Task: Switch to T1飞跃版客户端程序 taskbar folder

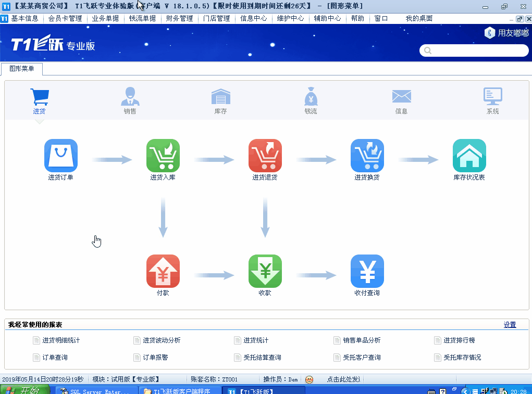Action: [180, 390]
